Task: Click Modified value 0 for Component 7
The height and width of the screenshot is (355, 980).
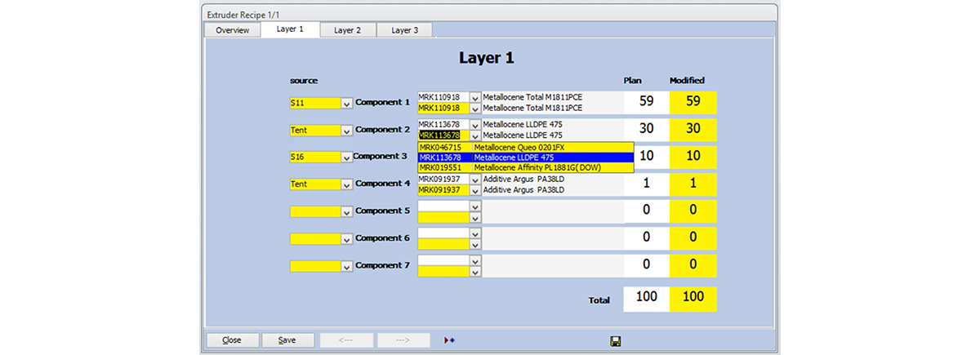Action: (x=693, y=264)
